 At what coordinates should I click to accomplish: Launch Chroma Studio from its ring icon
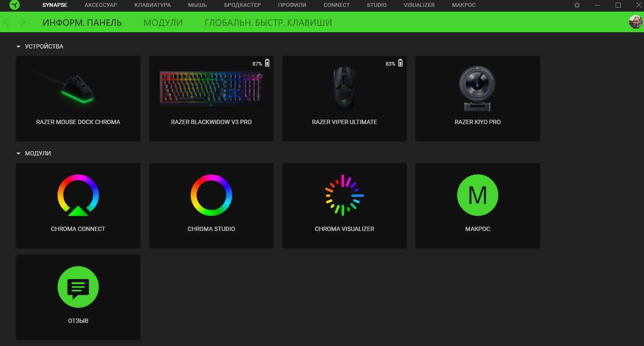coord(211,195)
